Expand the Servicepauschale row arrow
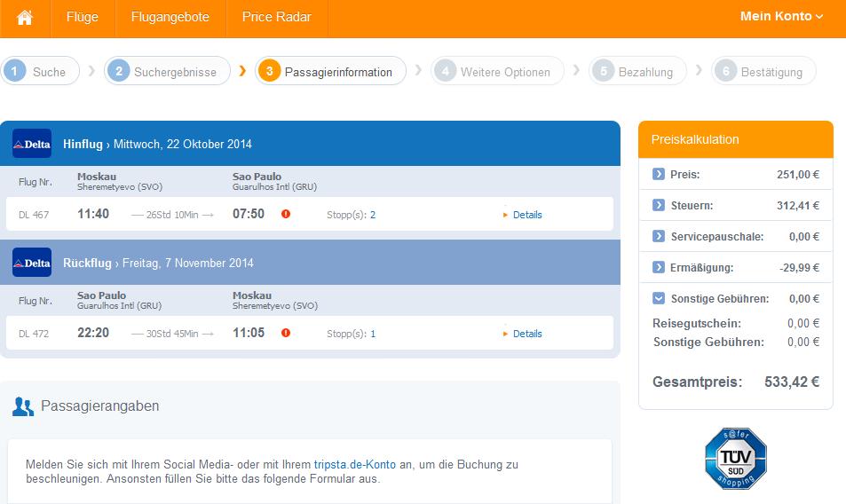The image size is (846, 504). coord(658,236)
